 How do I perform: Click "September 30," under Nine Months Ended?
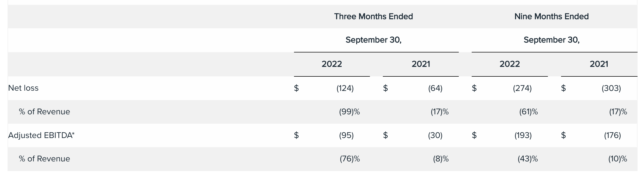pos(551,40)
